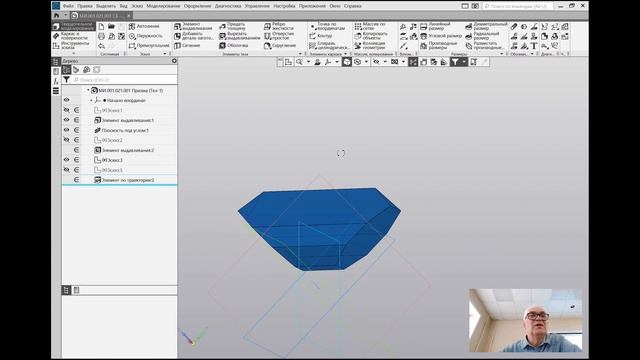Viewport: 640px width, 360px height.
Task: Click the open folder icon
Action: tap(111, 27)
